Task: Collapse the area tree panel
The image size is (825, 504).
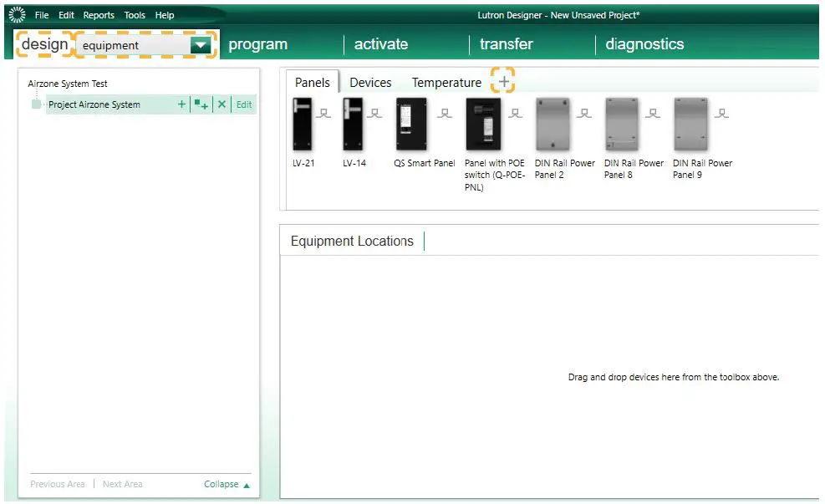Action: pyautogui.click(x=222, y=484)
